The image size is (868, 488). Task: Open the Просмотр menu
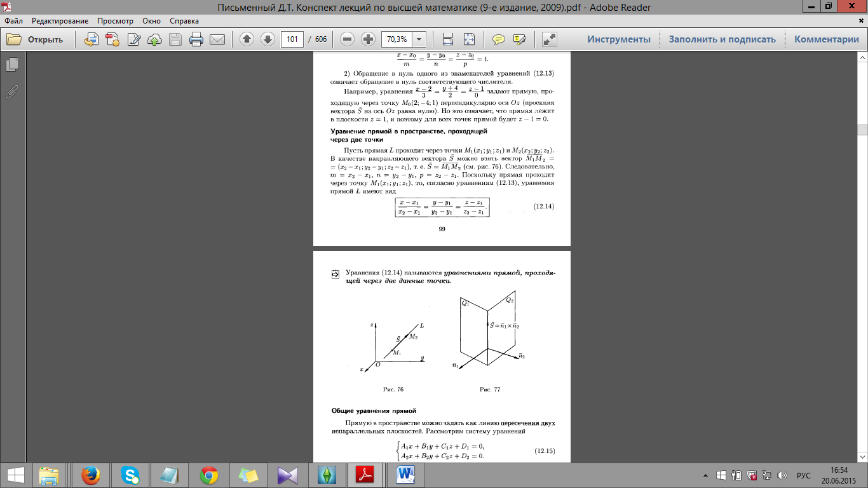[114, 21]
